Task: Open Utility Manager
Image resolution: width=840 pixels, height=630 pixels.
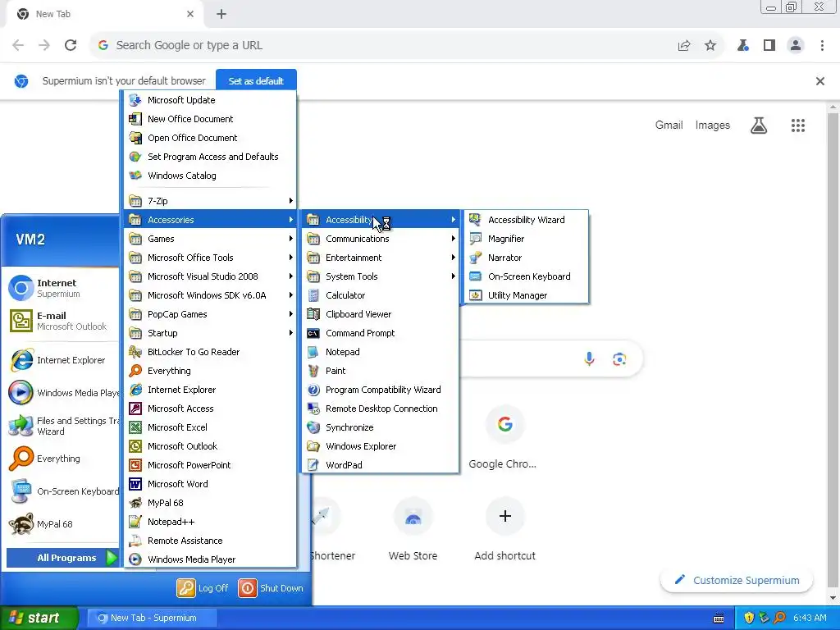Action: pos(526,295)
